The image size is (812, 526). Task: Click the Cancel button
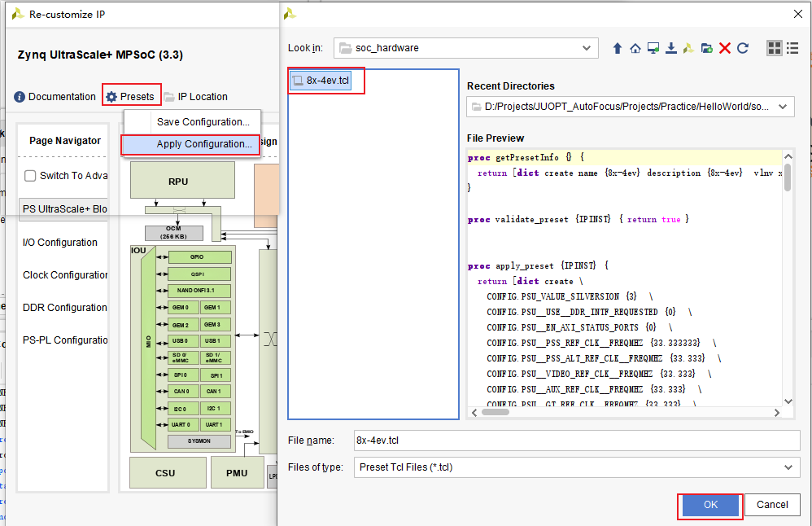(x=772, y=505)
